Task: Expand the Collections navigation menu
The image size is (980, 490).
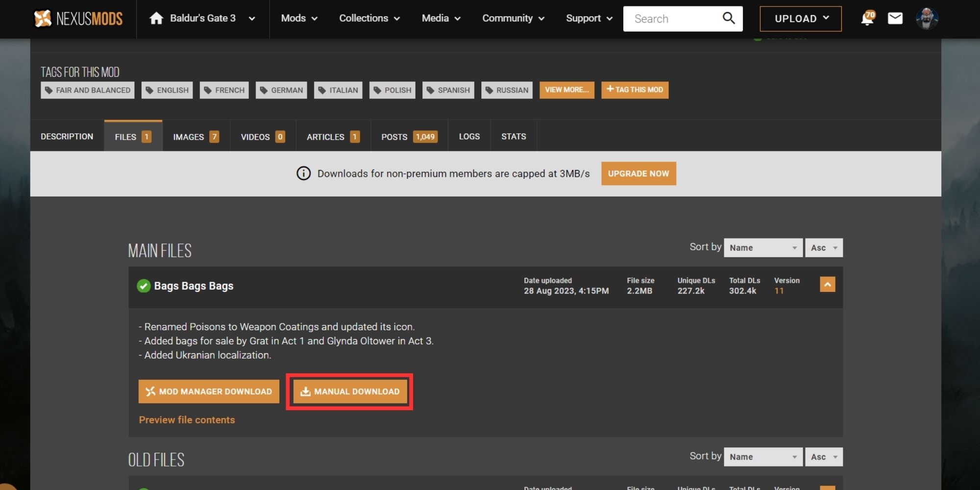Action: [369, 19]
